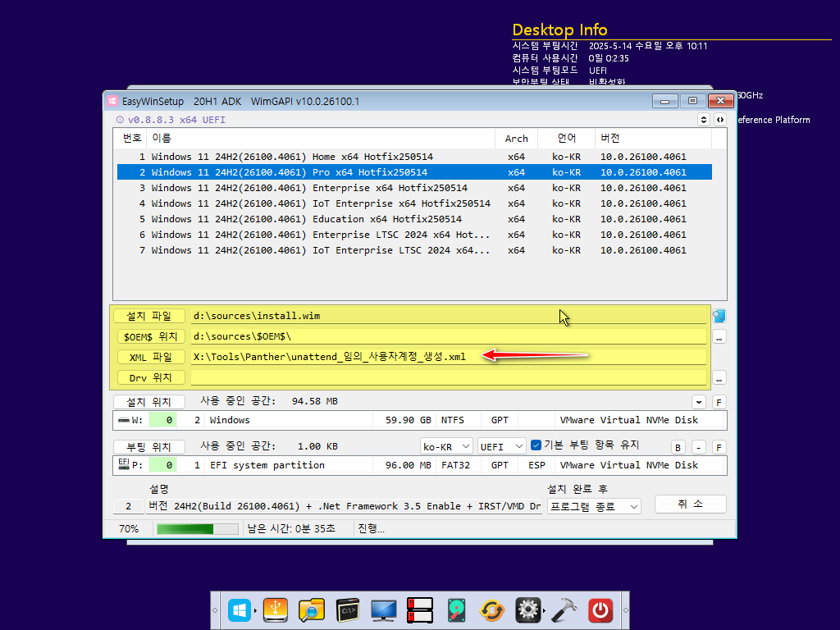The height and width of the screenshot is (630, 840).
Task: Launch the orange USB drive tool
Action: coord(276,610)
